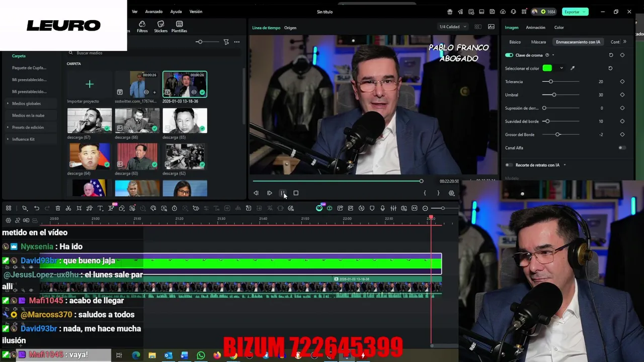Viewport: 644px width, 362px height.
Task: Expand the Presets de edición folder
Action: [8, 128]
